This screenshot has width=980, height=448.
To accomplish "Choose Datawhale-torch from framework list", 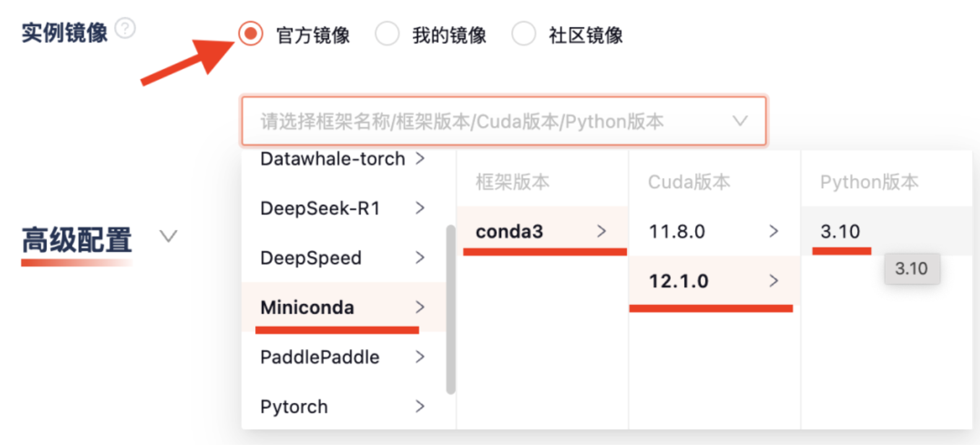I will tap(333, 159).
